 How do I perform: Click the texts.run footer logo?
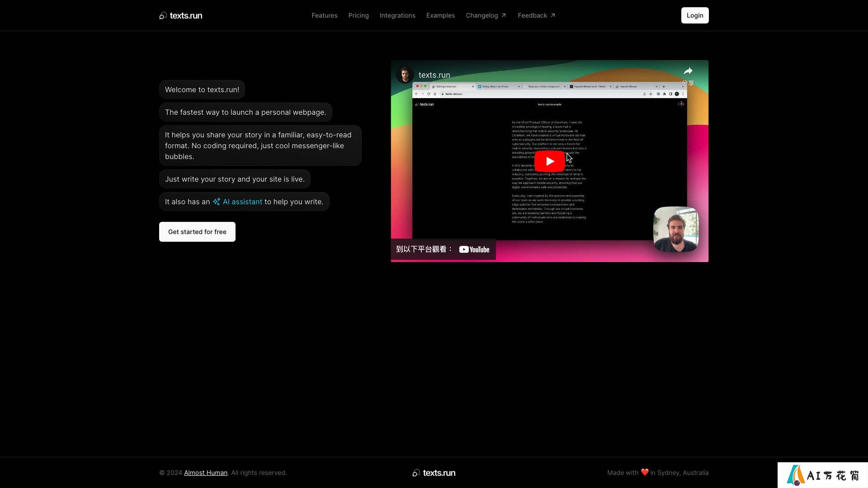click(x=434, y=473)
